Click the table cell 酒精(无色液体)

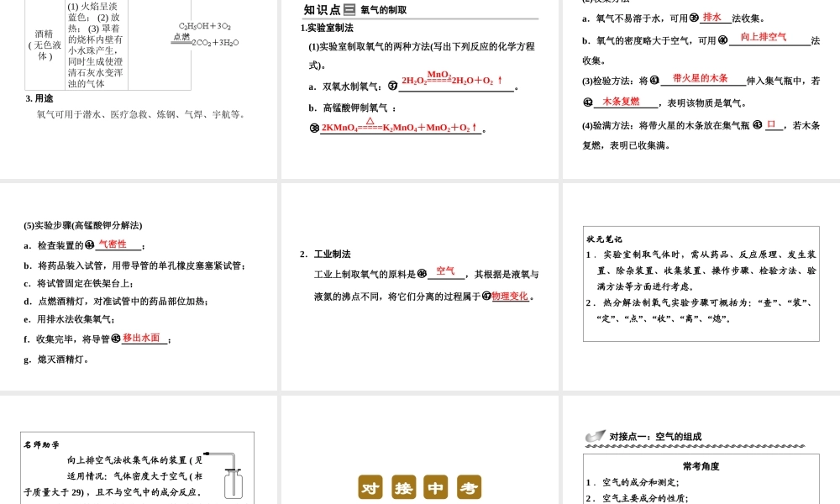45,45
